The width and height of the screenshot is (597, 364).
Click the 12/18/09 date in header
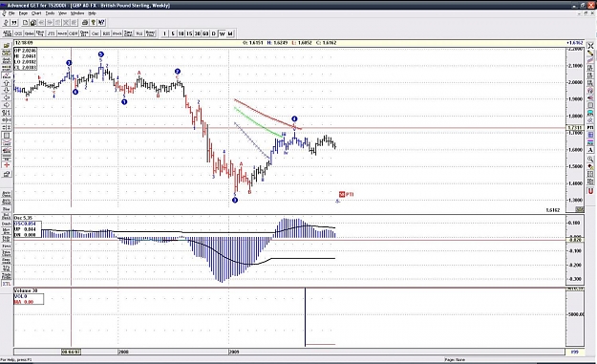point(24,43)
